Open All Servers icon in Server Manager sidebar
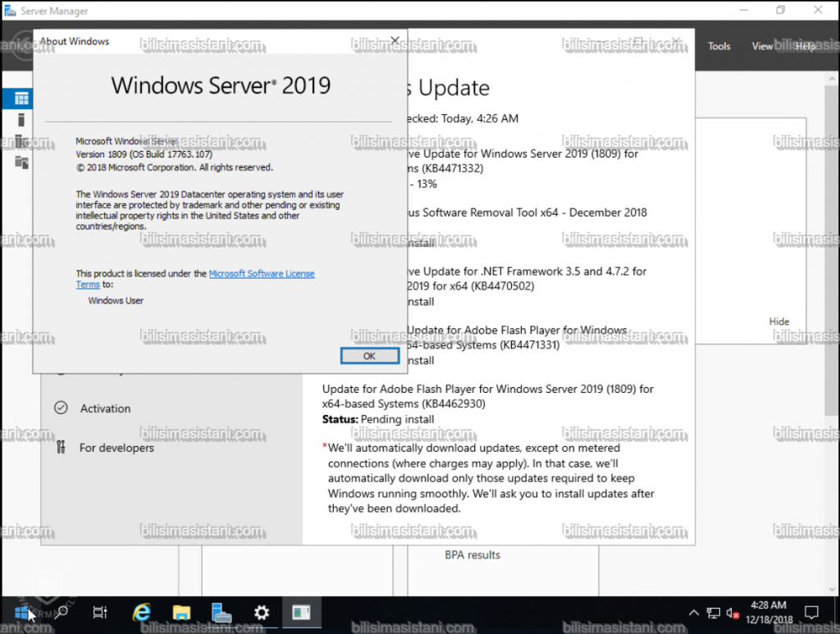840x634 pixels. point(21,141)
